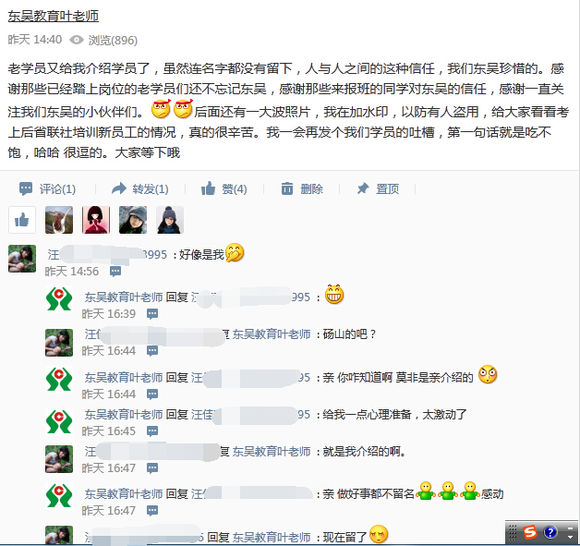This screenshot has height=546, width=580.
Task: Click reply bubble icon next to 昨天 16:39
Action: pyautogui.click(x=152, y=314)
